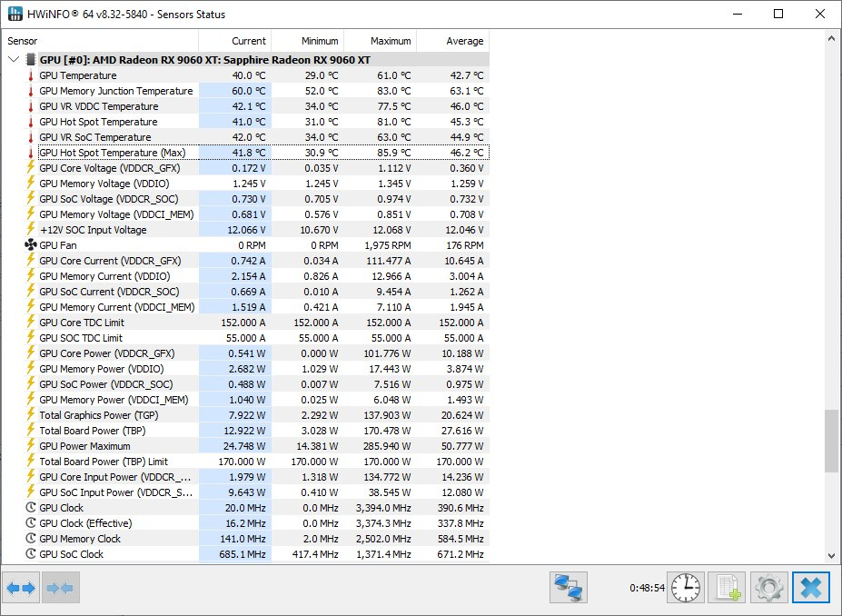Click clock icon beside GPU Clock row

tap(31, 508)
